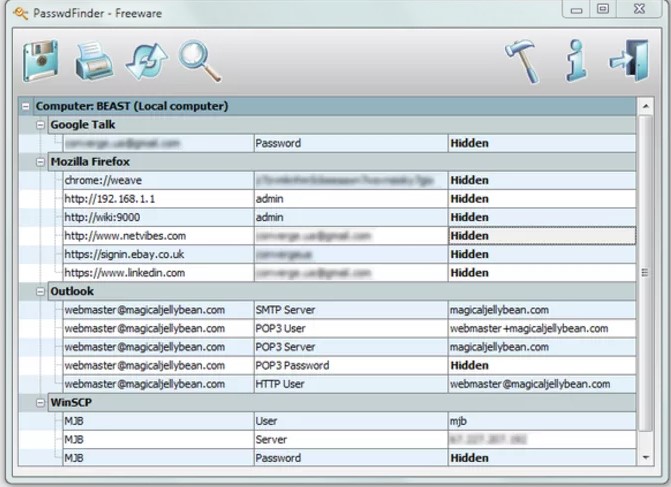Open the About info icon
671x487 pixels.
coord(577,60)
